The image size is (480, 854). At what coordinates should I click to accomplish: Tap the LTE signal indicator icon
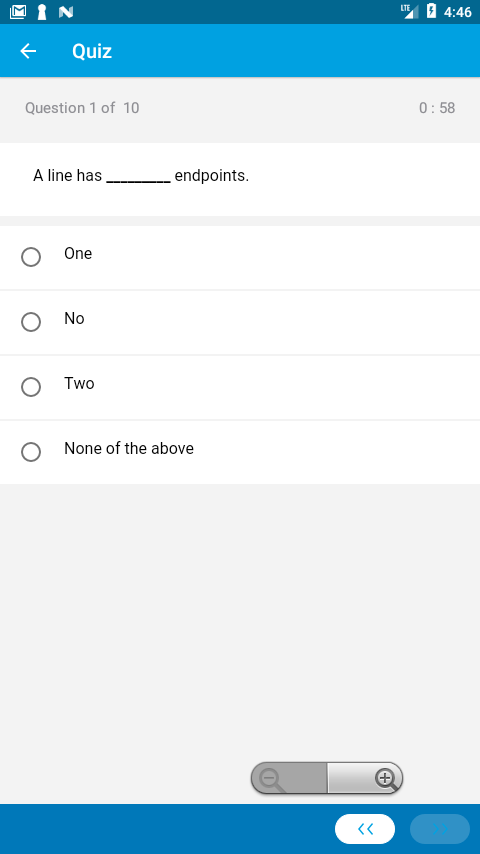pyautogui.click(x=409, y=11)
